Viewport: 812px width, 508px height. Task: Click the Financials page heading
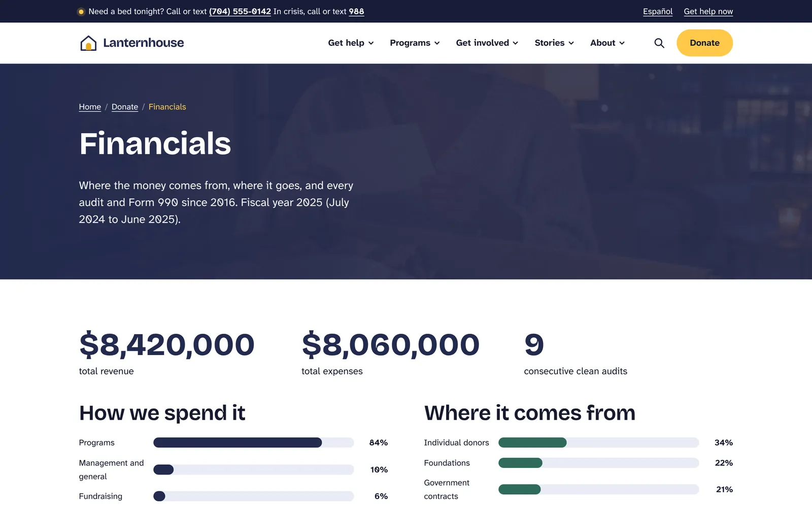(x=155, y=143)
